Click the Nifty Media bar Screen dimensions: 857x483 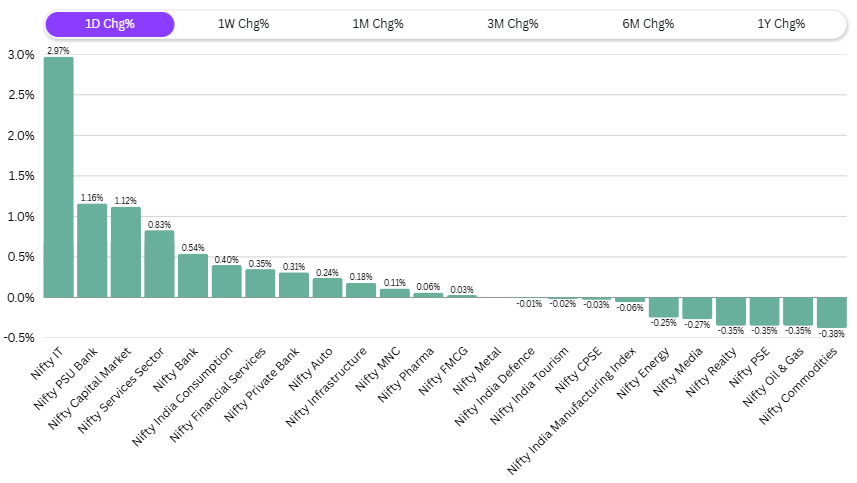(697, 308)
